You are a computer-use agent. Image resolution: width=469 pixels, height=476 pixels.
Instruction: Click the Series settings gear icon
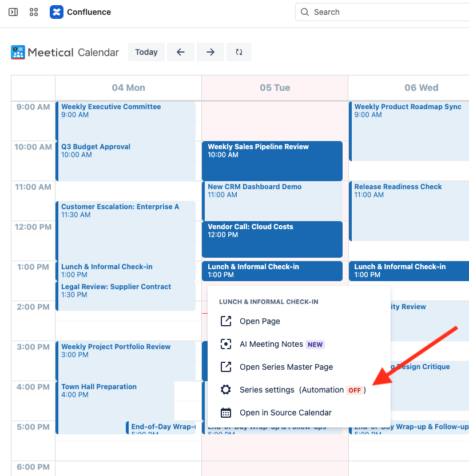click(x=226, y=390)
